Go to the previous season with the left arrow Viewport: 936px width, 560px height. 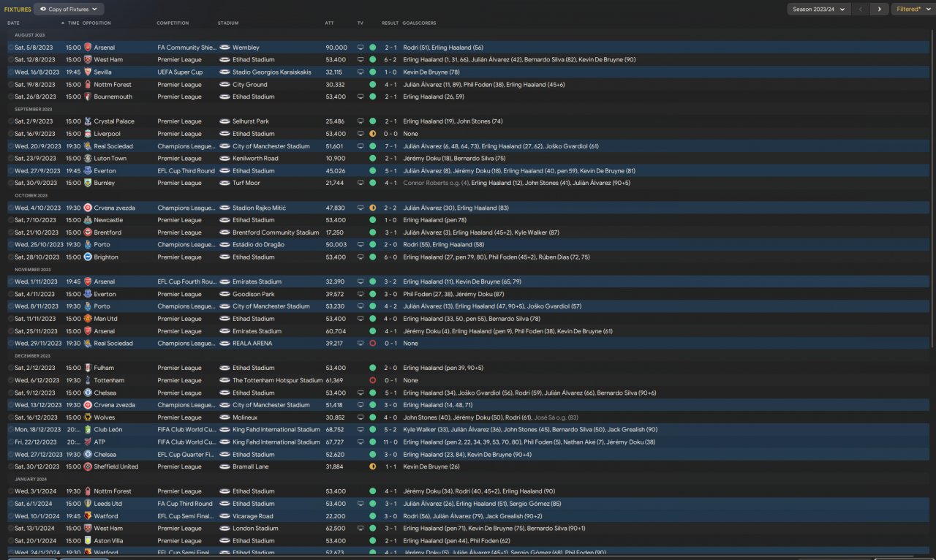[861, 10]
